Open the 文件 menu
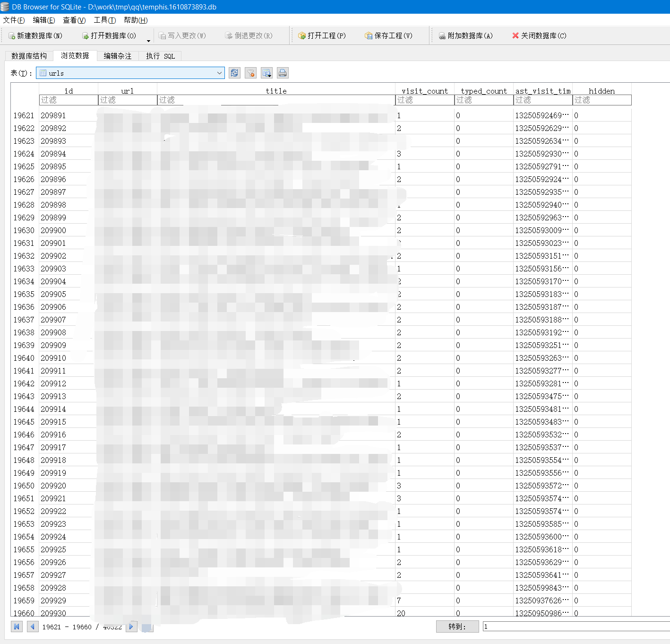The width and height of the screenshot is (670, 644). (14, 20)
